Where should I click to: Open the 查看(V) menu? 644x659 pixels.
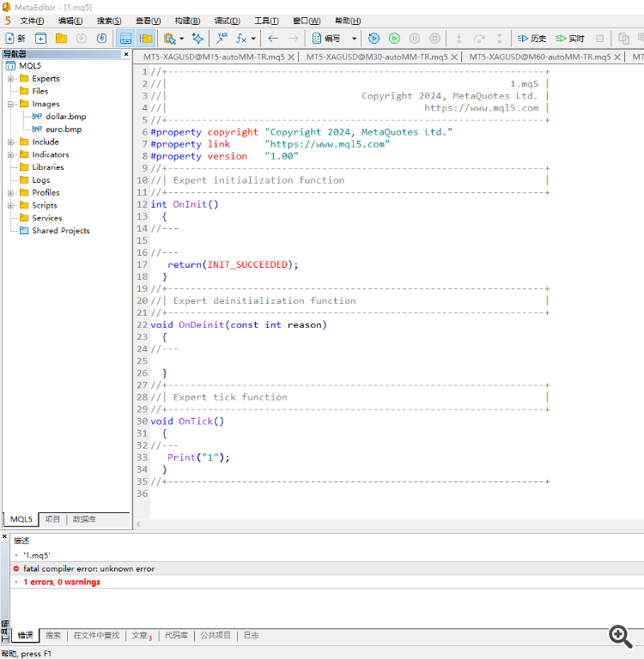[x=148, y=21]
